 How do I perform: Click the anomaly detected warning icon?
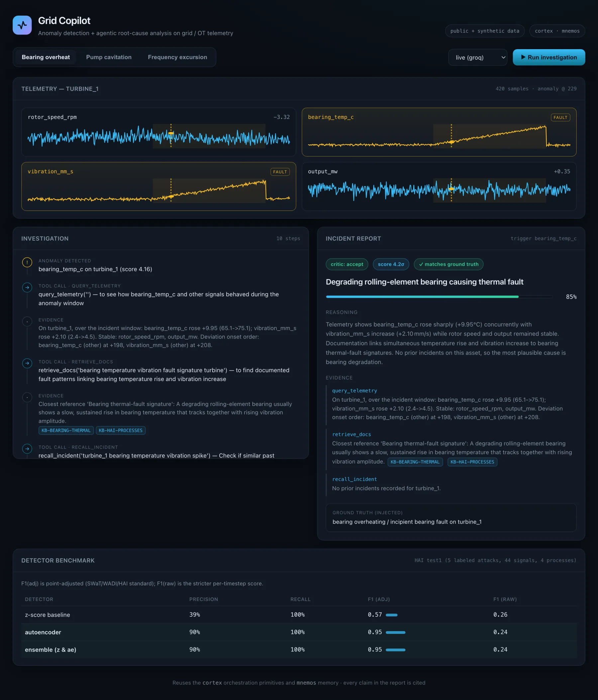(27, 262)
